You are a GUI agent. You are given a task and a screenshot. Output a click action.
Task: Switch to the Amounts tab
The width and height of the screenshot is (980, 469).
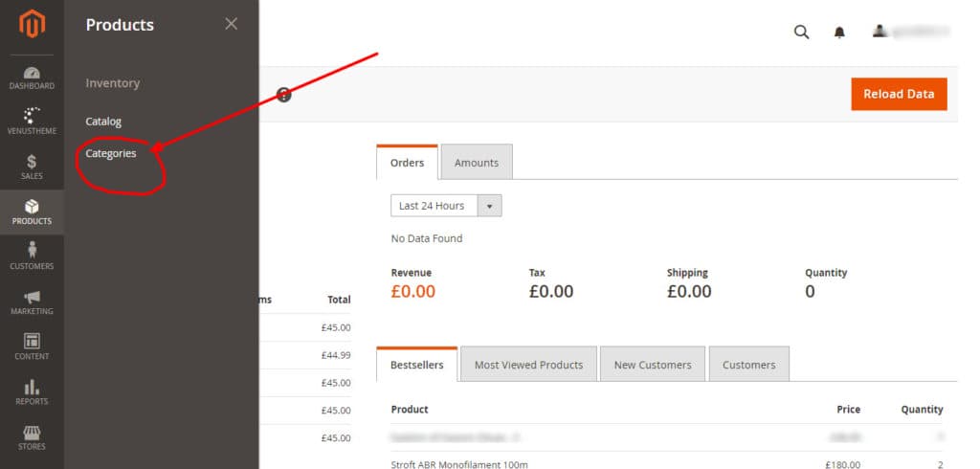pyautogui.click(x=476, y=163)
